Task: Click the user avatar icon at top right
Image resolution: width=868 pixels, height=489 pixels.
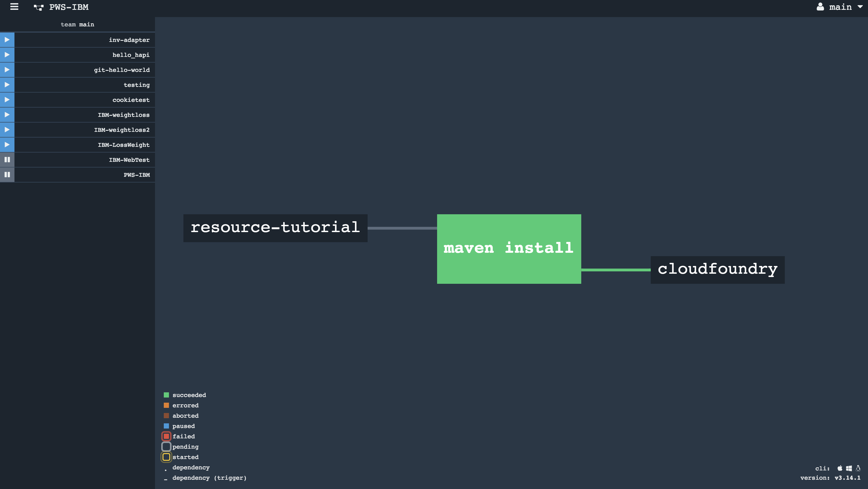Action: 820,7
